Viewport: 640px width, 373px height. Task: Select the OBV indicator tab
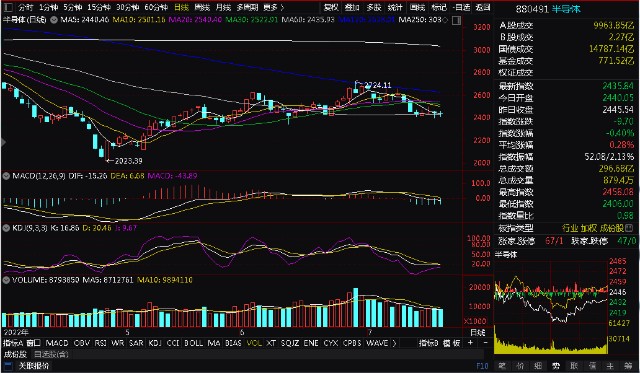pyautogui.click(x=82, y=343)
